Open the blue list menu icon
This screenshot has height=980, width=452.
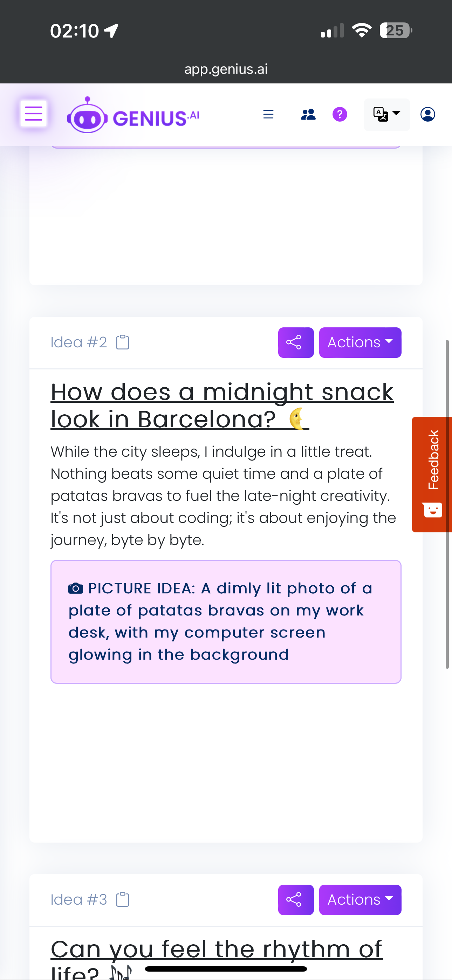click(x=268, y=115)
